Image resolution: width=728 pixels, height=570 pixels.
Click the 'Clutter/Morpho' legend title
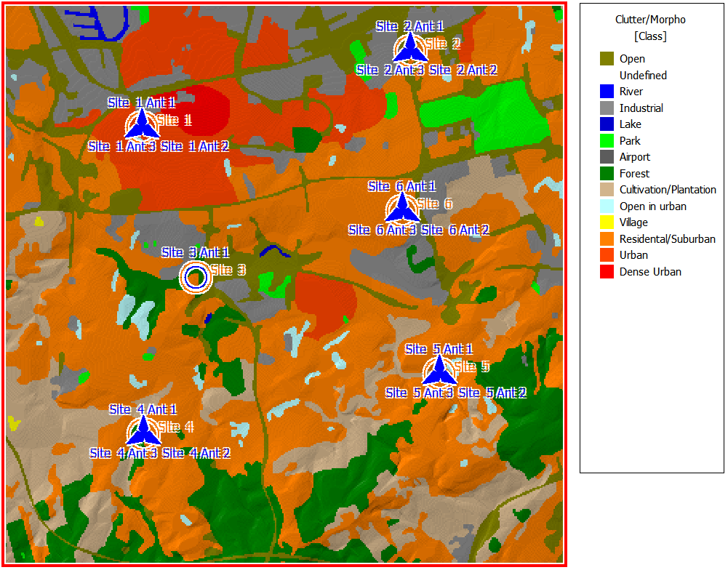[x=650, y=20]
